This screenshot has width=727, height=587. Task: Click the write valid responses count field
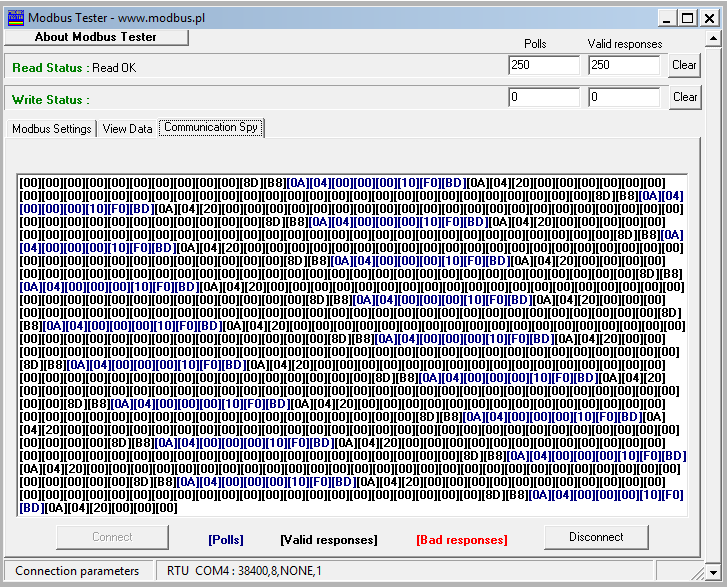click(624, 97)
